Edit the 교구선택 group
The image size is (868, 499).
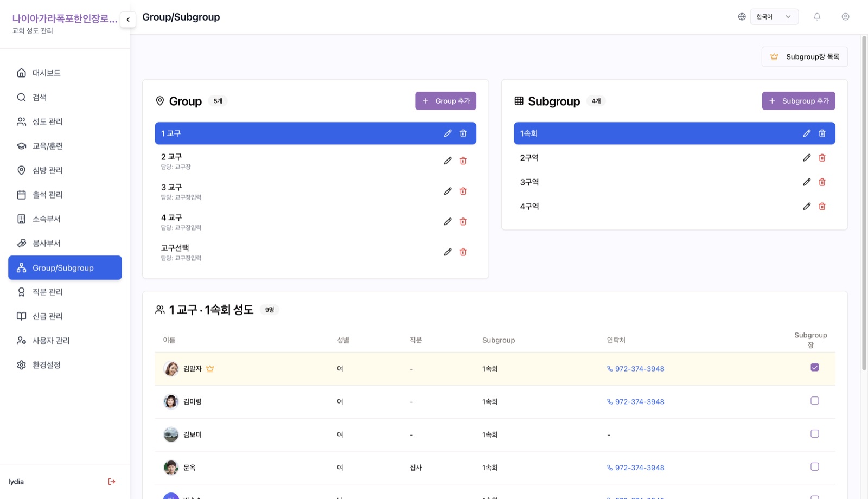tap(448, 252)
